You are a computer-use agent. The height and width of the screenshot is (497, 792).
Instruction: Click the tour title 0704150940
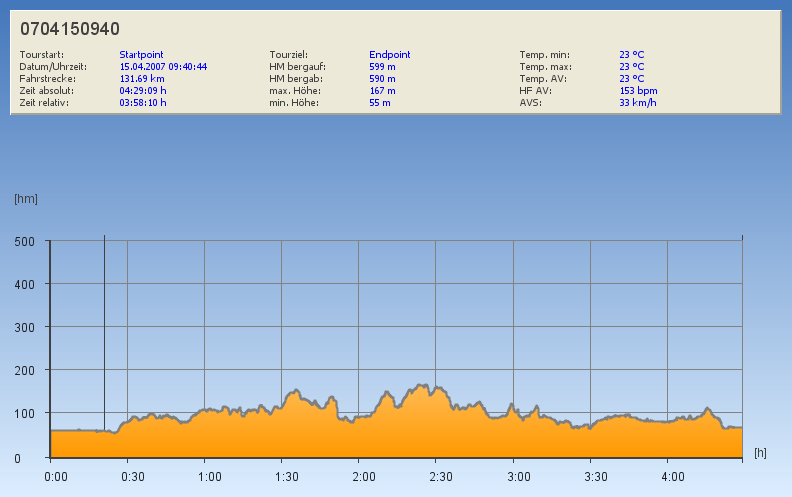click(x=70, y=29)
